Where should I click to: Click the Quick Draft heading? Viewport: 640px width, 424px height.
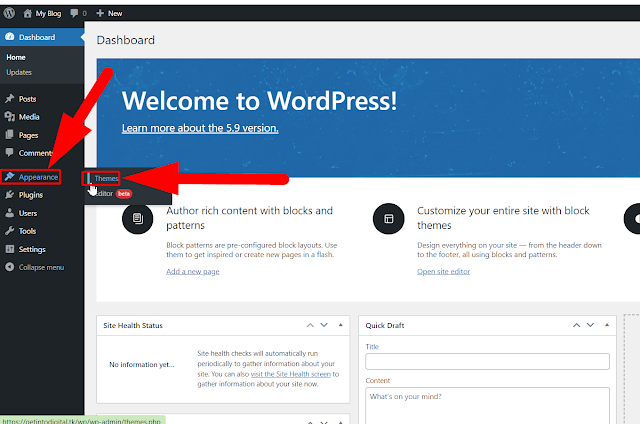coord(384,325)
